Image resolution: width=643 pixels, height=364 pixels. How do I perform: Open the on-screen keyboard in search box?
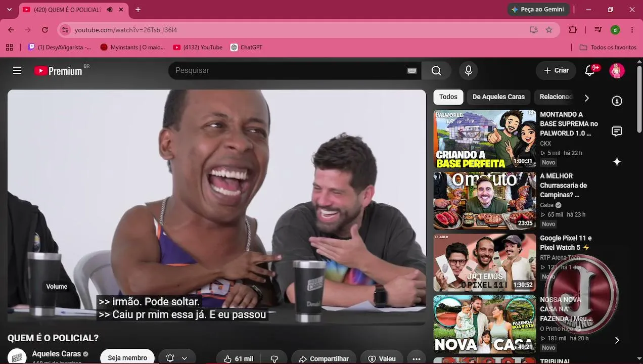[x=412, y=71]
